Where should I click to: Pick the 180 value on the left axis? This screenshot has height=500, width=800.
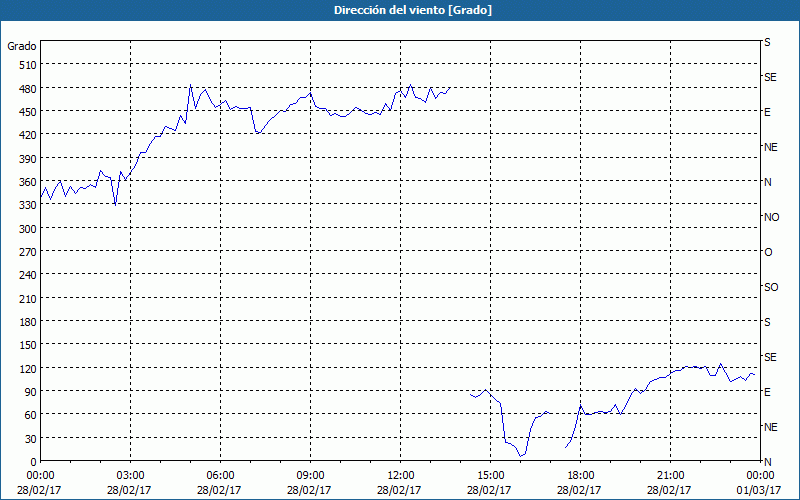click(28, 322)
